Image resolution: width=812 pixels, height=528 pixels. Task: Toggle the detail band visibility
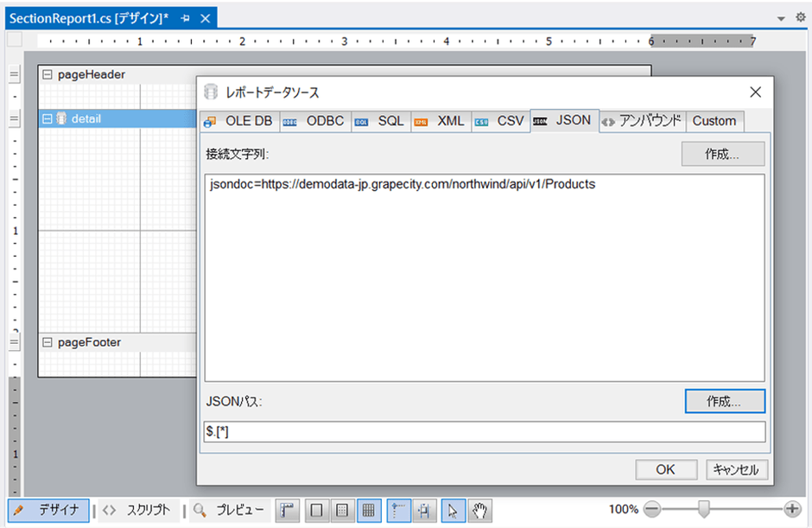pos(62,119)
